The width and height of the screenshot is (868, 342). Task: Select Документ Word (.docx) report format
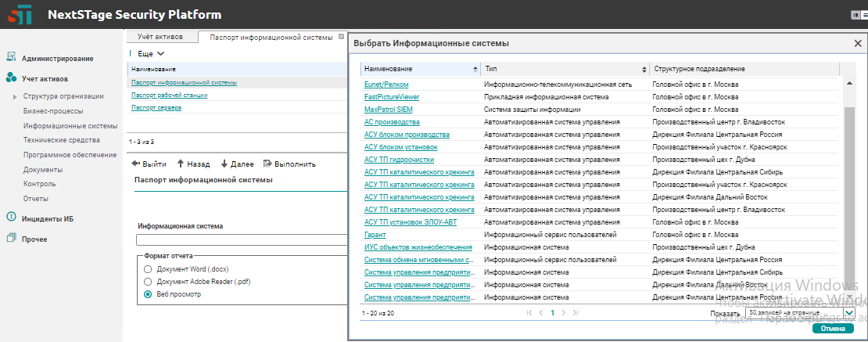[x=147, y=268]
